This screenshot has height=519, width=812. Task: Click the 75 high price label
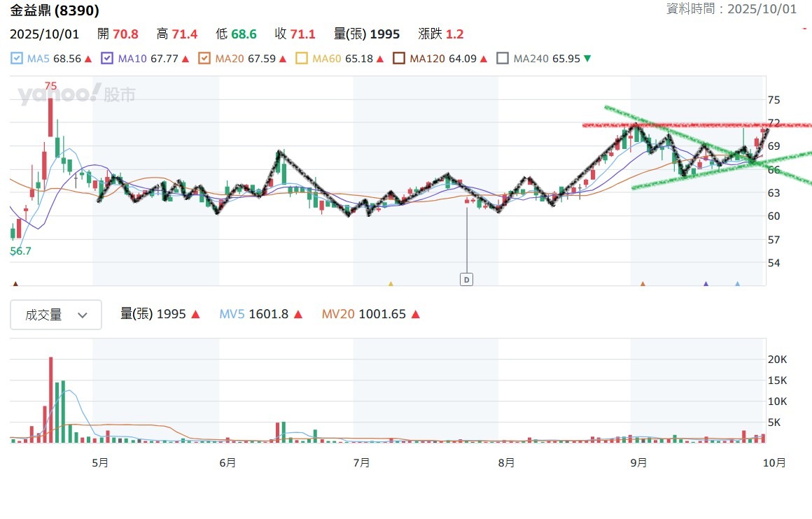pyautogui.click(x=50, y=86)
